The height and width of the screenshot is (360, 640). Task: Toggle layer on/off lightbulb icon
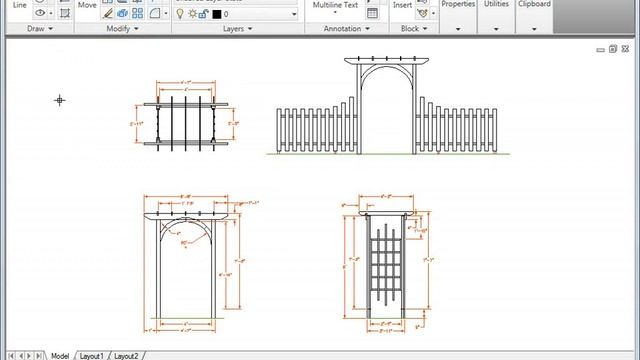(x=180, y=14)
